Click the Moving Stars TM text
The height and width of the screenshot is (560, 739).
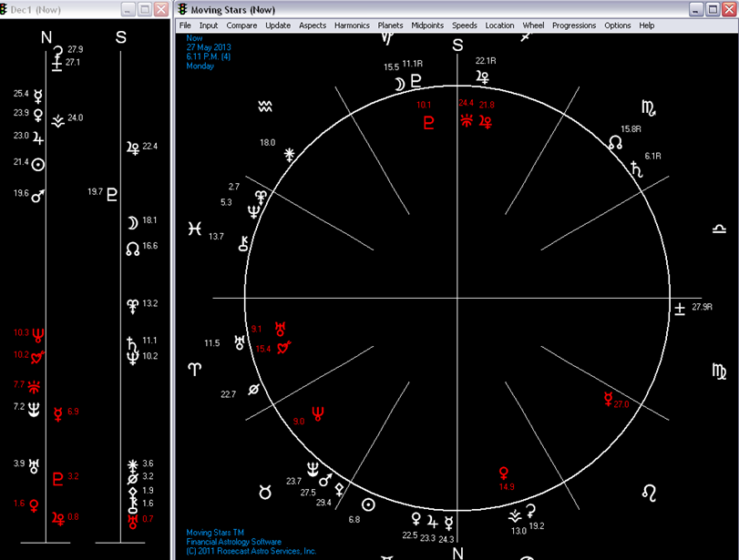tap(215, 532)
